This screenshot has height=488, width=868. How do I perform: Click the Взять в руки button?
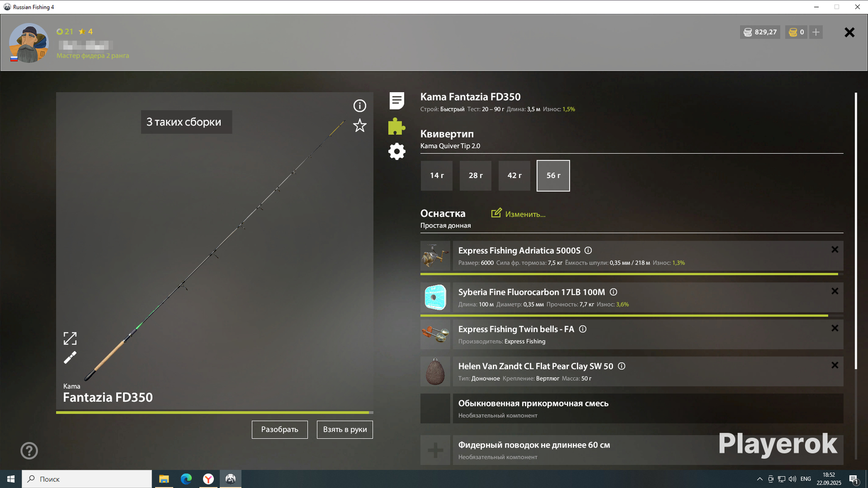click(x=345, y=429)
